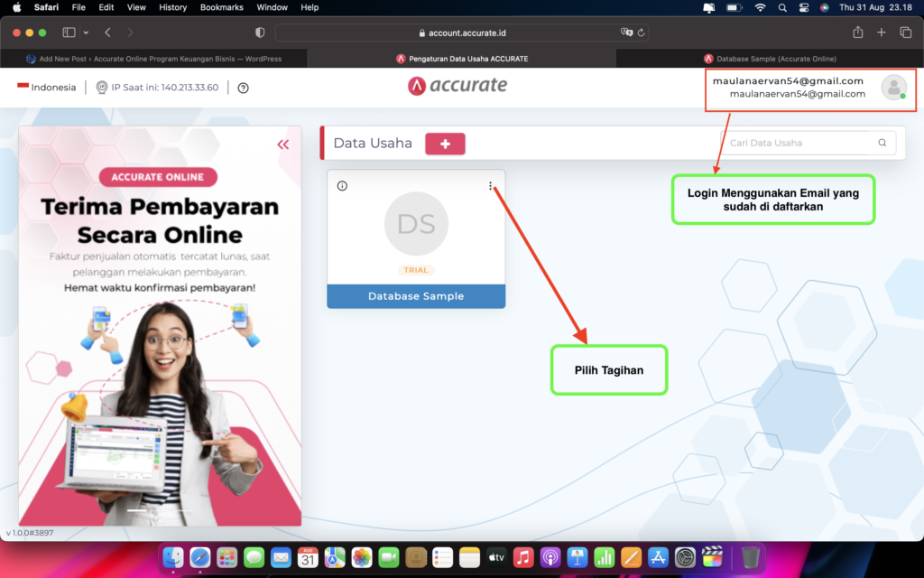Open the three-dot menu on Database Sample card
Image resolution: width=924 pixels, height=578 pixels.
[490, 186]
